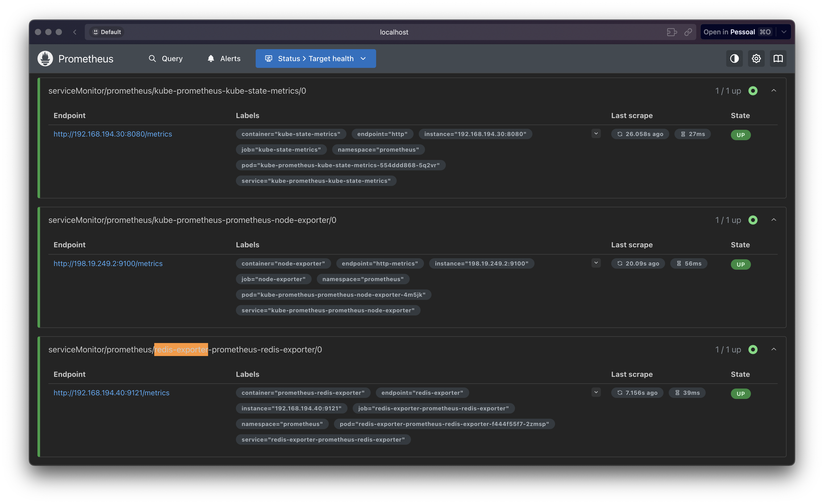
Task: Click the service="redis-exporter-prometheus-redis-exporter" label
Action: [x=323, y=440]
